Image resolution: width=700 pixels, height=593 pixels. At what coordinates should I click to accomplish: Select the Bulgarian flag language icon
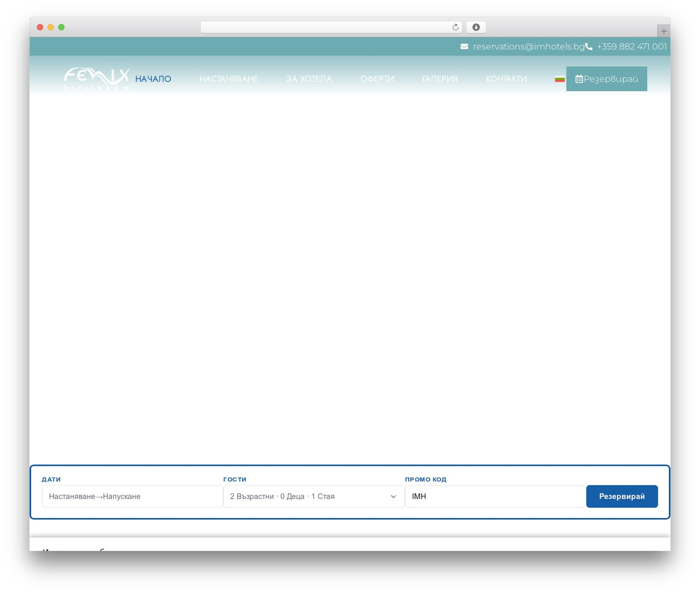coord(559,79)
